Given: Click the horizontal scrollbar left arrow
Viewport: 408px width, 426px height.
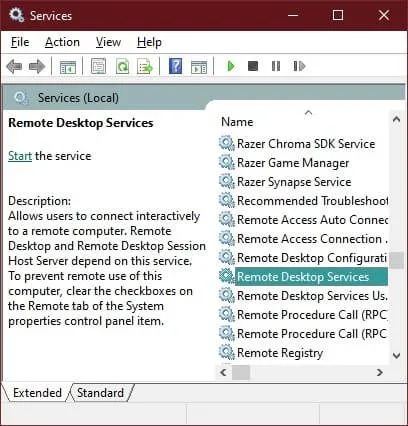Looking at the screenshot, I should pos(224,372).
